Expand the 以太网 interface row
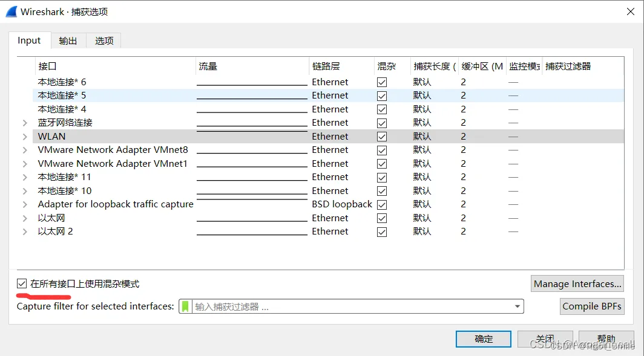Viewport: 644px width, 356px height. pyautogui.click(x=25, y=218)
